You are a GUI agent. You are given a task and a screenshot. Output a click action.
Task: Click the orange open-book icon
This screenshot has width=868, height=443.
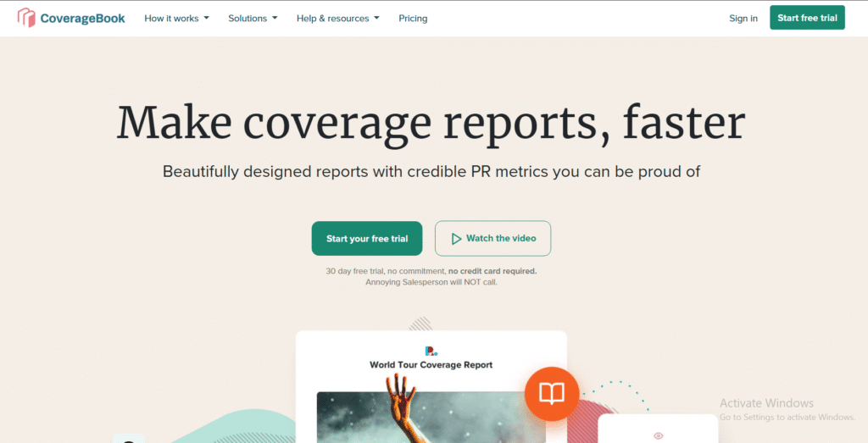(551, 393)
